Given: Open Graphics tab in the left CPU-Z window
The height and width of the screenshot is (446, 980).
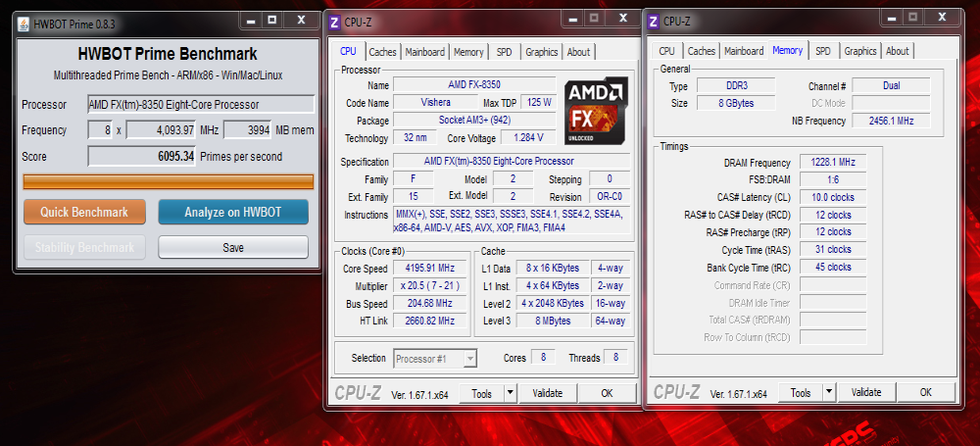Looking at the screenshot, I should point(541,52).
